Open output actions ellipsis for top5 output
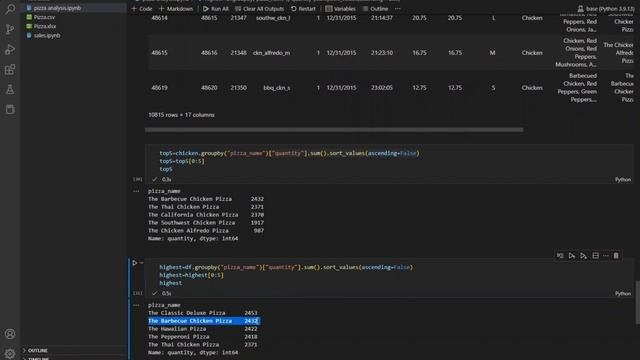 click(136, 191)
